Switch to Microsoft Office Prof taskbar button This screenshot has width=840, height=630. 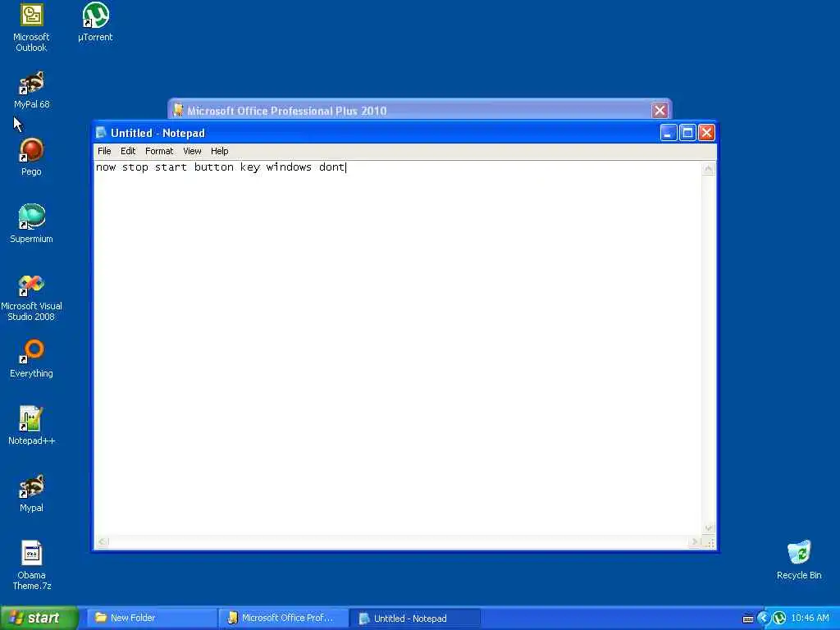click(x=284, y=619)
